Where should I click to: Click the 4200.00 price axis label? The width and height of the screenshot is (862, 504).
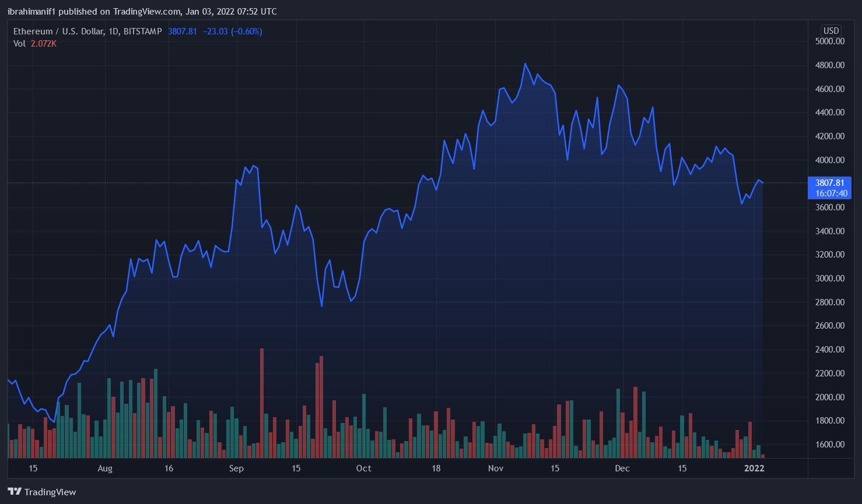pyautogui.click(x=830, y=136)
